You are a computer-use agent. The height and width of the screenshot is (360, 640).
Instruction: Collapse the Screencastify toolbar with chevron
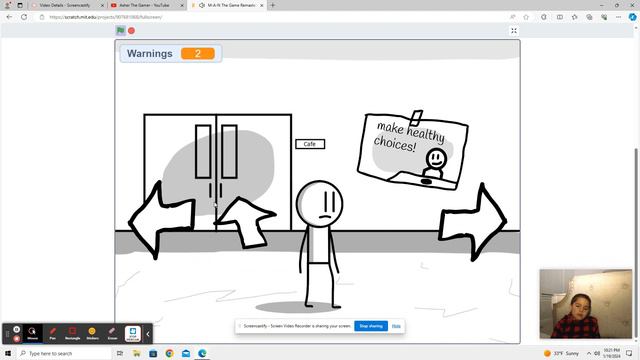tap(148, 334)
